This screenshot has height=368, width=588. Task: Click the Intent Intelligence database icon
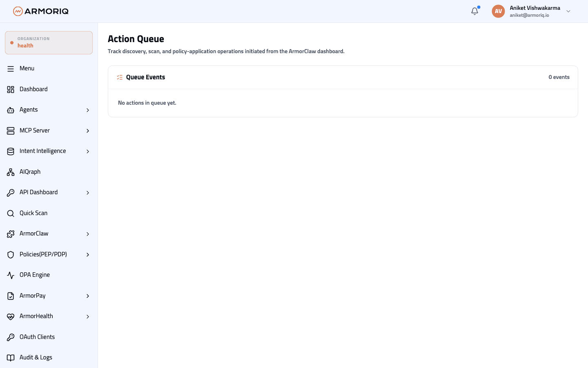click(11, 151)
